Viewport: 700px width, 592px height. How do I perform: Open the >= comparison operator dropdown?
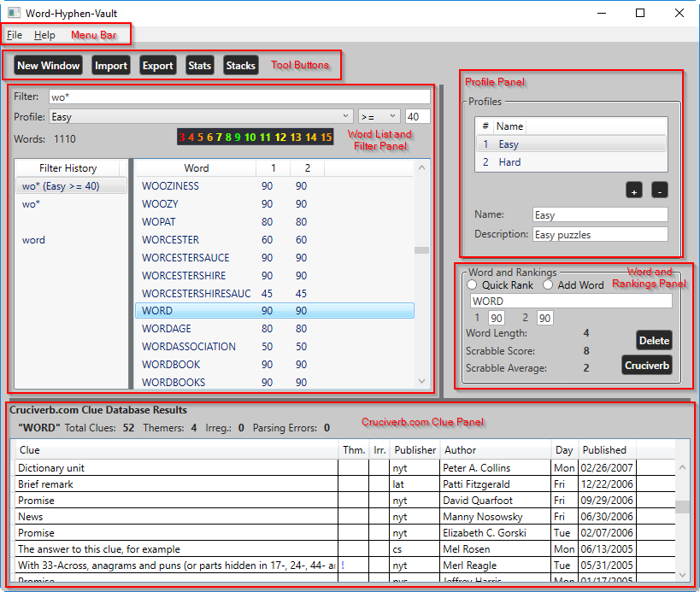[379, 116]
